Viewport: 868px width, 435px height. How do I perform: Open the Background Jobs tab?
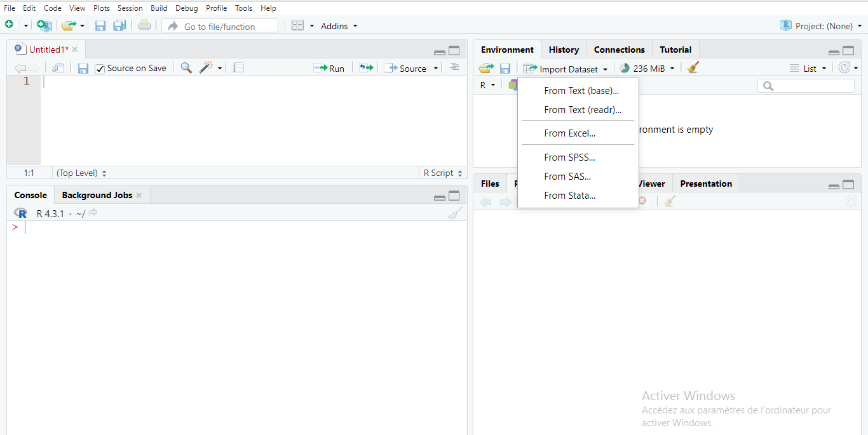[x=97, y=195]
